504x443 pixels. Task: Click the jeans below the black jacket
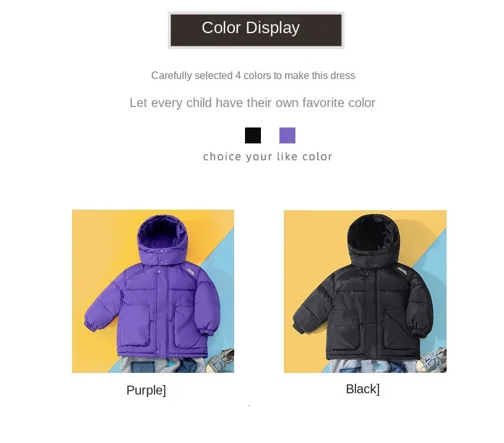coord(373,367)
